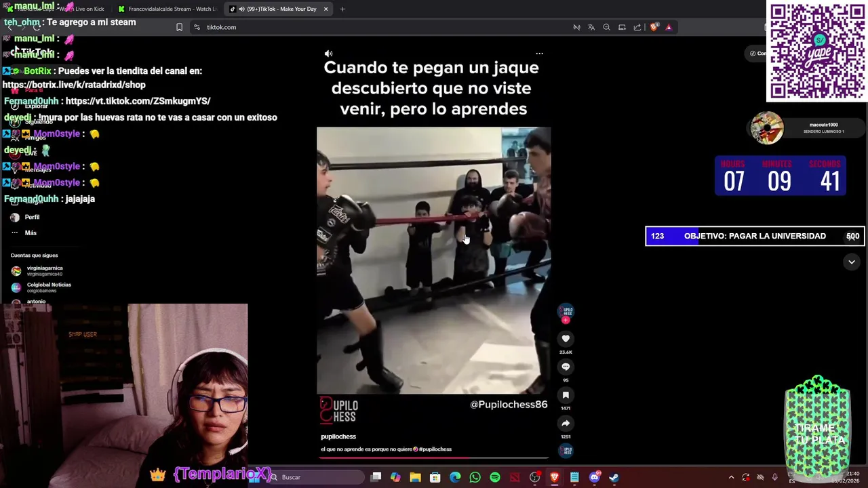868x488 pixels.
Task: Open File Explorer from the taskbar
Action: point(415,477)
